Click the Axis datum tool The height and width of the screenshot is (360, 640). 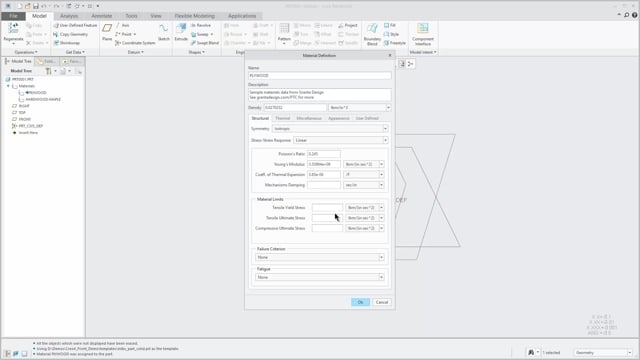[122, 25]
